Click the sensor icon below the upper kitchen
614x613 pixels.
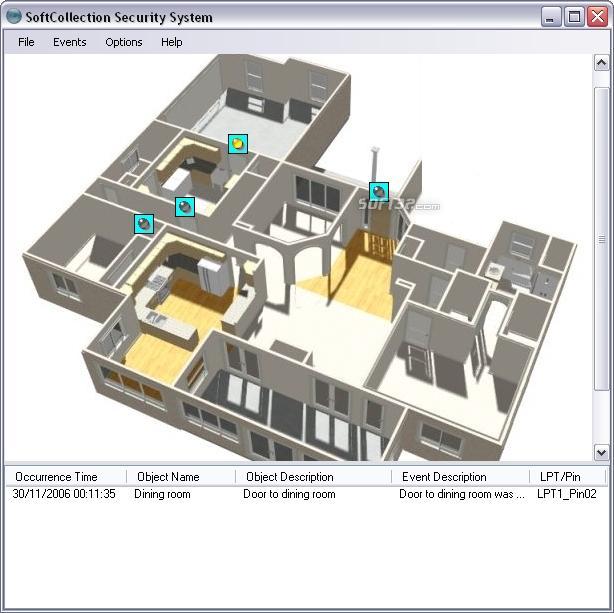pyautogui.click(x=185, y=207)
